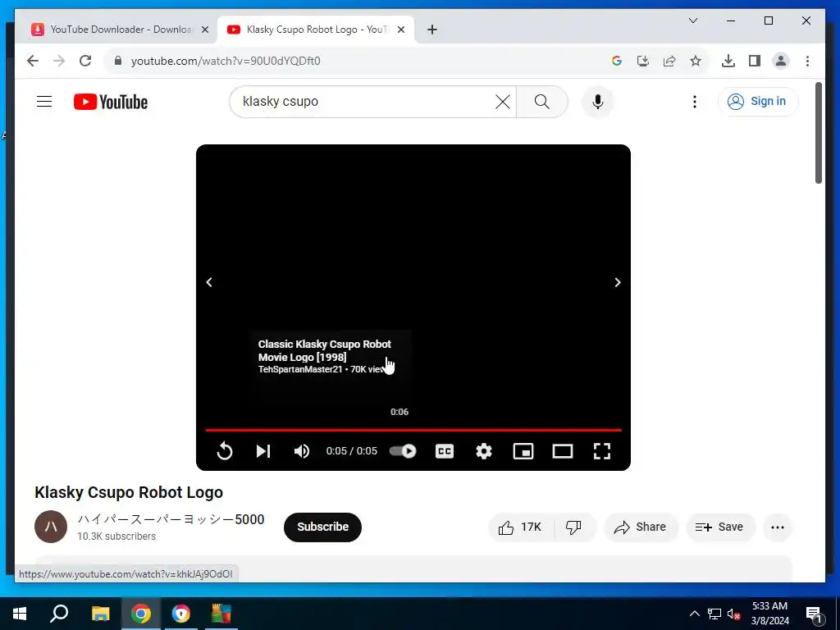
Task: Click the red video progress bar
Action: (413, 430)
